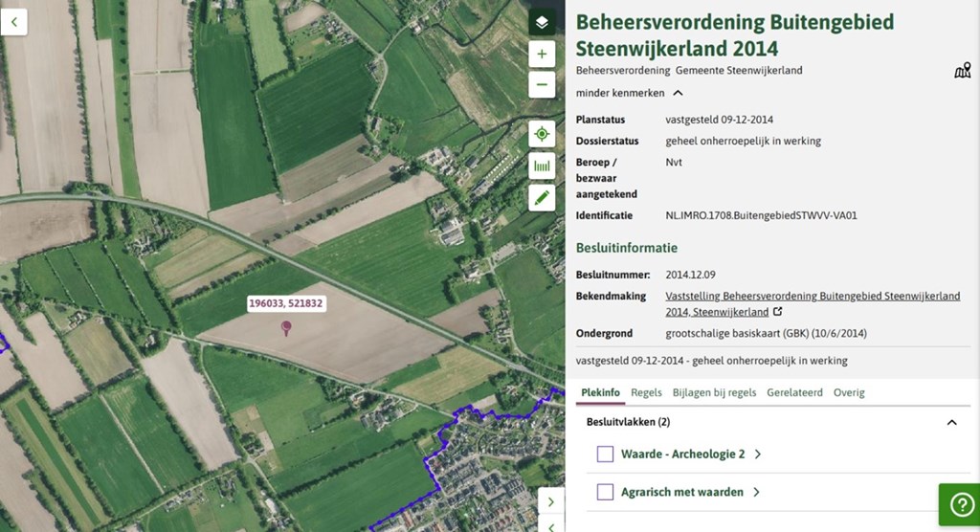
Task: Select the pencil draw tool
Action: coord(542,198)
